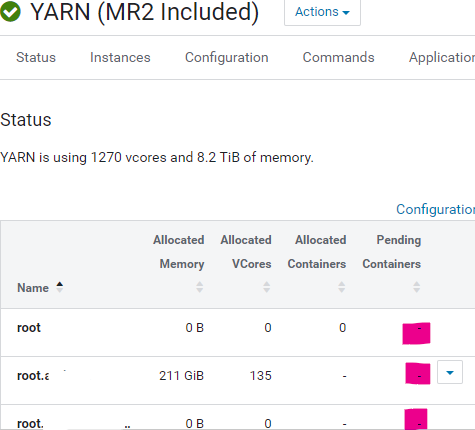Screen dimensions: 475x430
Task: Open the Actions dropdown menu
Action: click(x=322, y=12)
